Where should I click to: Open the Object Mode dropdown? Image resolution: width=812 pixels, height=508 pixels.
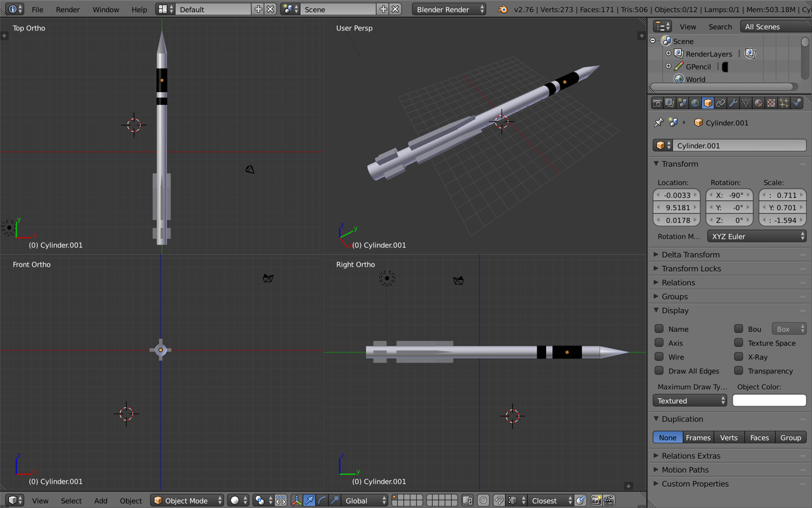[187, 500]
